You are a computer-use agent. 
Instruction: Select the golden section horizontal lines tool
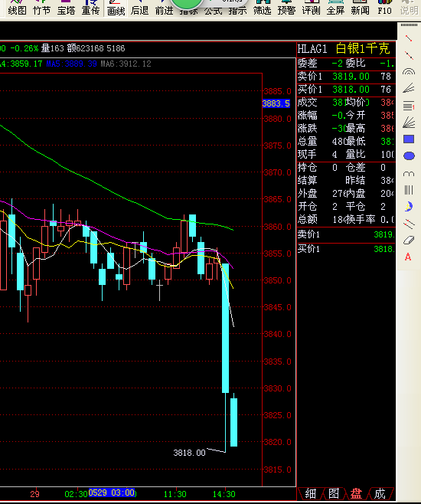tap(409, 105)
